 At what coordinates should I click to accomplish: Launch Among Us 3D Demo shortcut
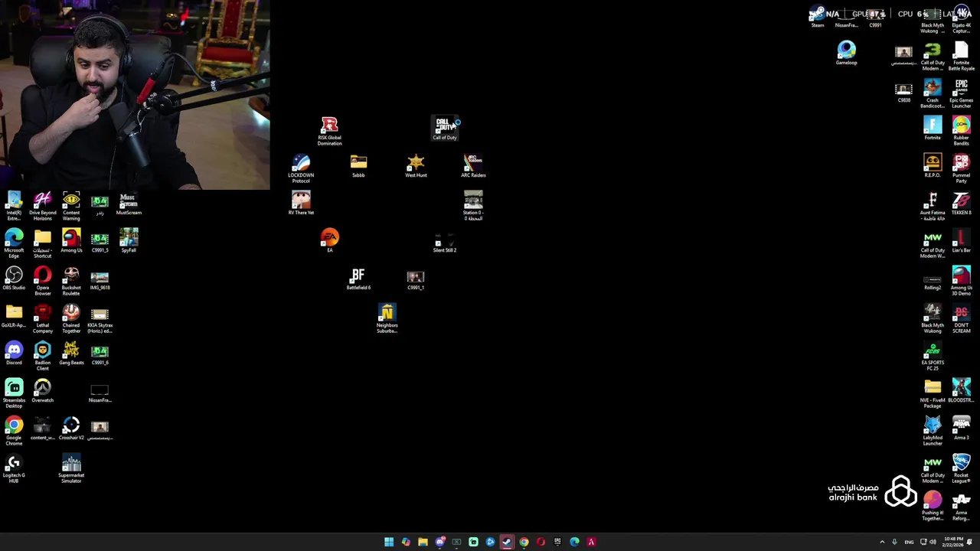click(962, 282)
